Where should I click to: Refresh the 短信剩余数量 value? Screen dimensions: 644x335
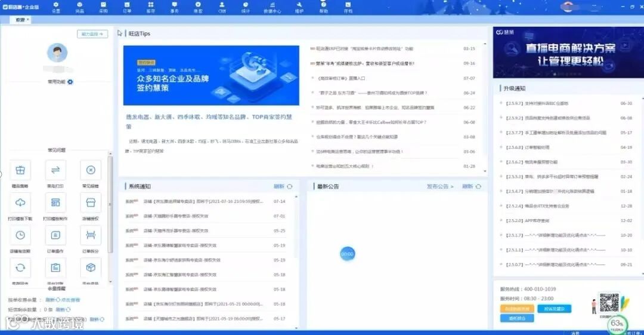click(63, 309)
